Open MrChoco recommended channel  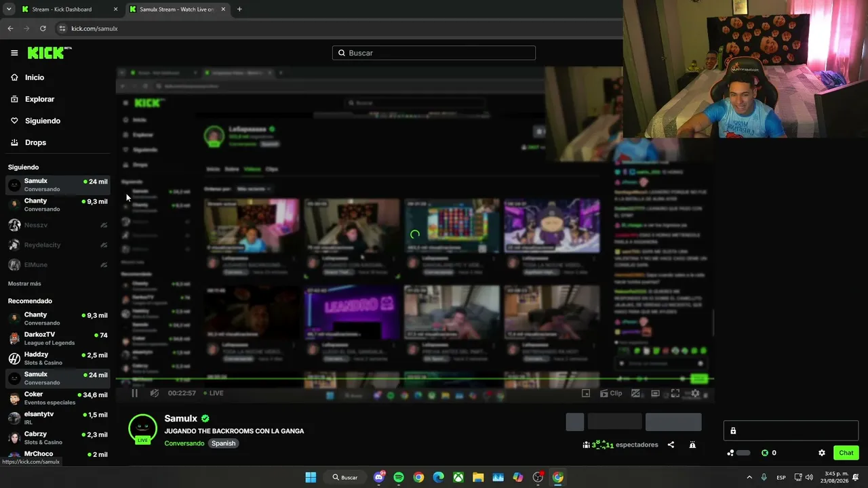pyautogui.click(x=58, y=455)
